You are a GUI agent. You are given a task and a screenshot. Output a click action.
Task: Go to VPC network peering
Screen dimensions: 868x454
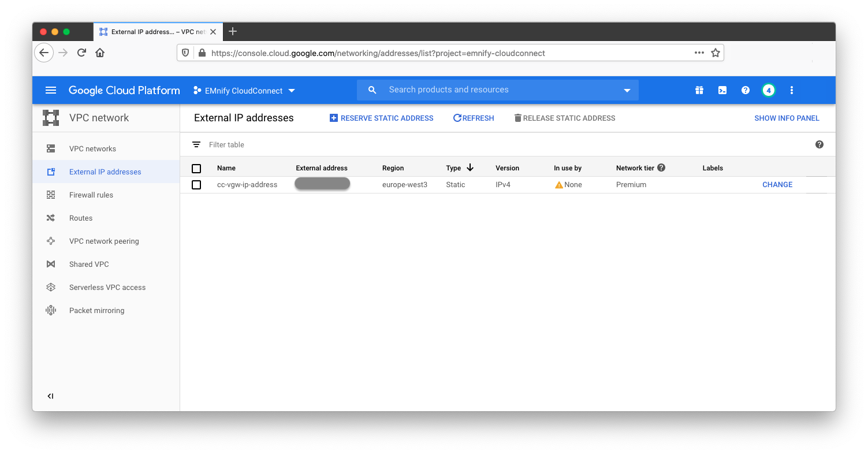tap(104, 241)
